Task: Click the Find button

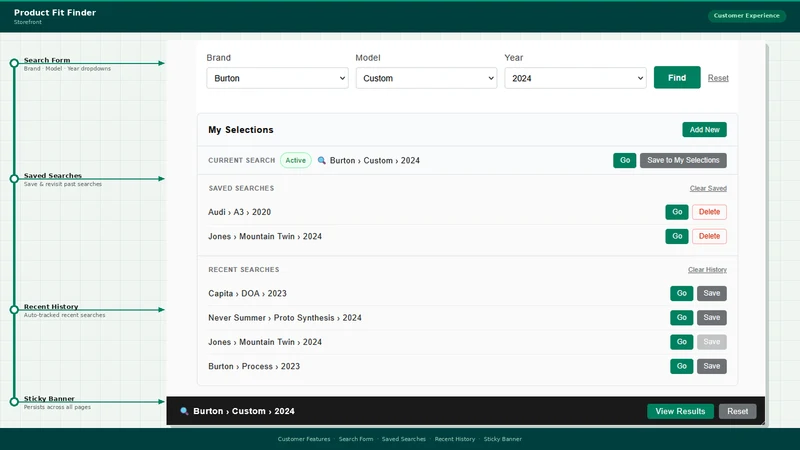Action: coord(677,78)
